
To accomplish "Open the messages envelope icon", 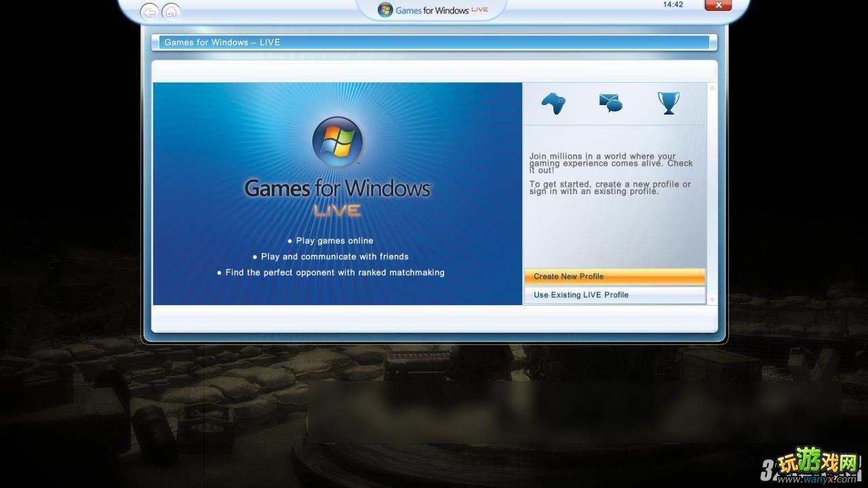I will coord(610,103).
